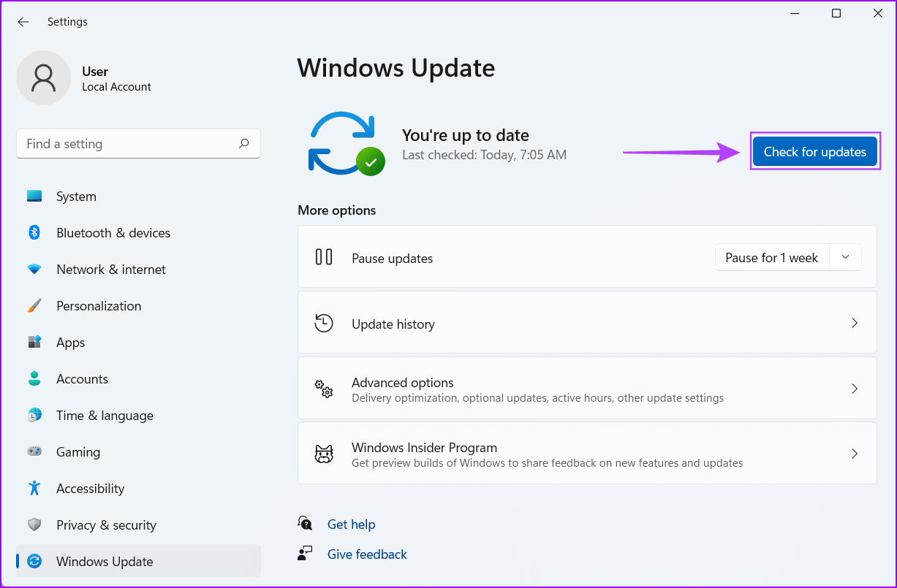Go to Bluetooth & devices
The width and height of the screenshot is (897, 588).
coord(138,233)
